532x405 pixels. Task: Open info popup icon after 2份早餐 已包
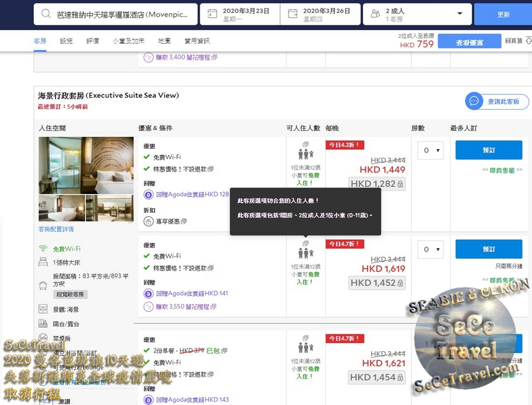pos(224,350)
